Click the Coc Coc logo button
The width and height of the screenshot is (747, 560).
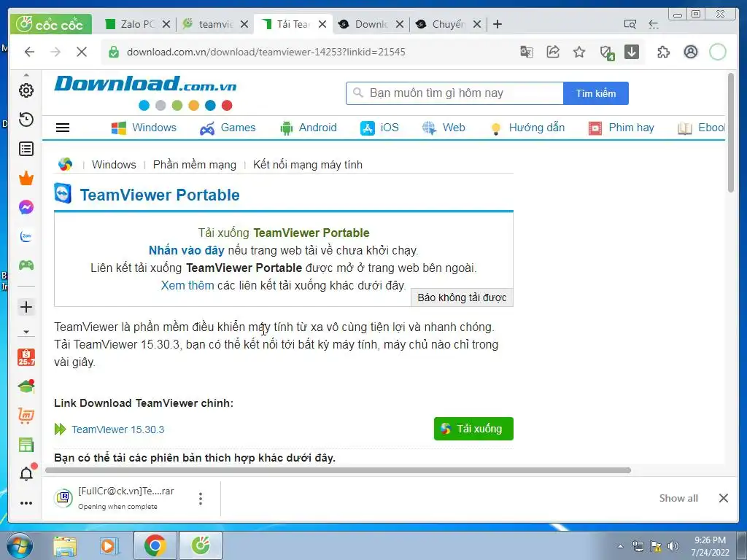click(x=50, y=24)
